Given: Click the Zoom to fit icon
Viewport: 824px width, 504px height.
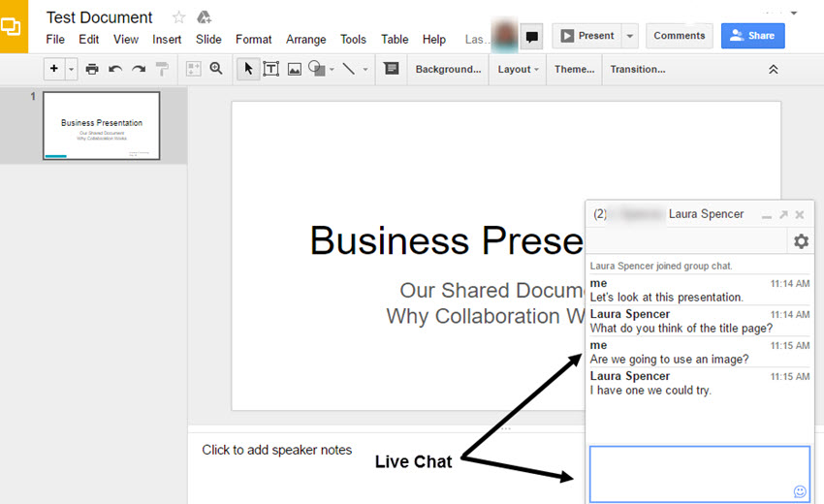Looking at the screenshot, I should point(193,69).
